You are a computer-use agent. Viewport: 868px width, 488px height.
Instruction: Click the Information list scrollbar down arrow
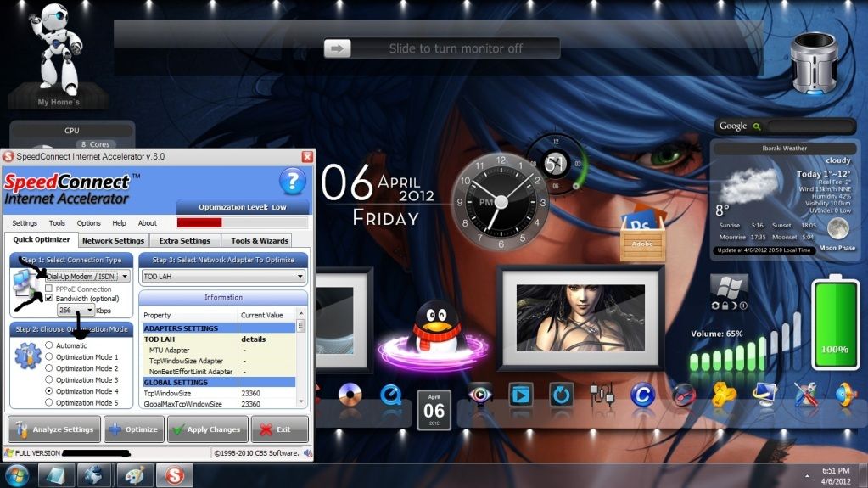point(301,401)
